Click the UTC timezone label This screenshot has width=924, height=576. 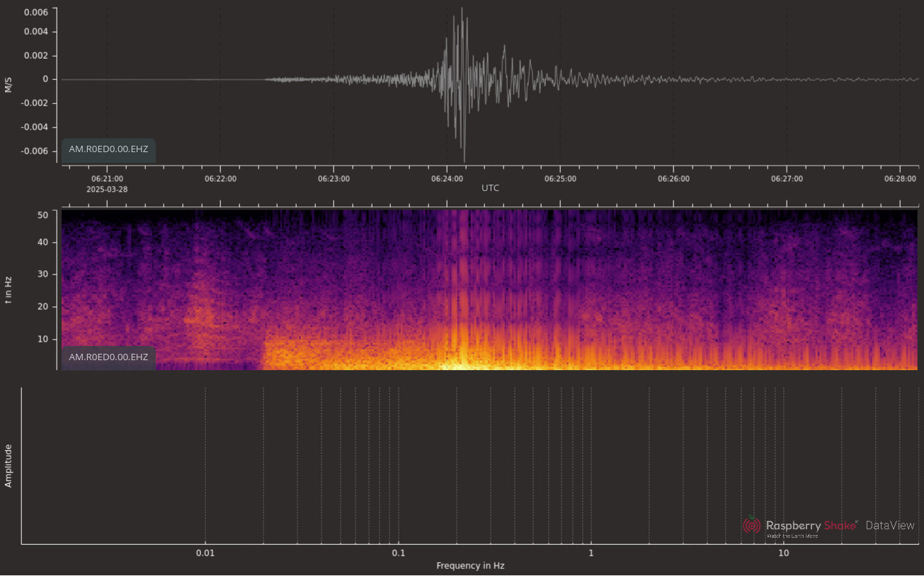point(491,189)
